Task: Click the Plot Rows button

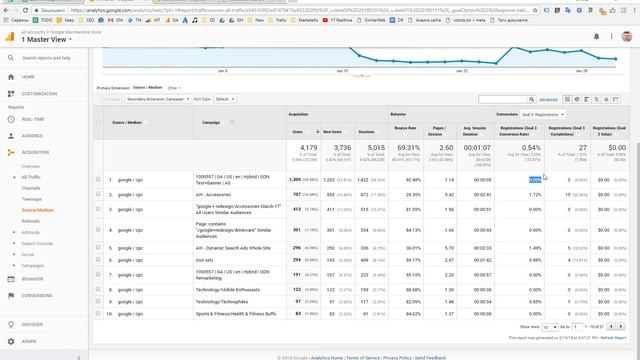Action: (x=111, y=99)
